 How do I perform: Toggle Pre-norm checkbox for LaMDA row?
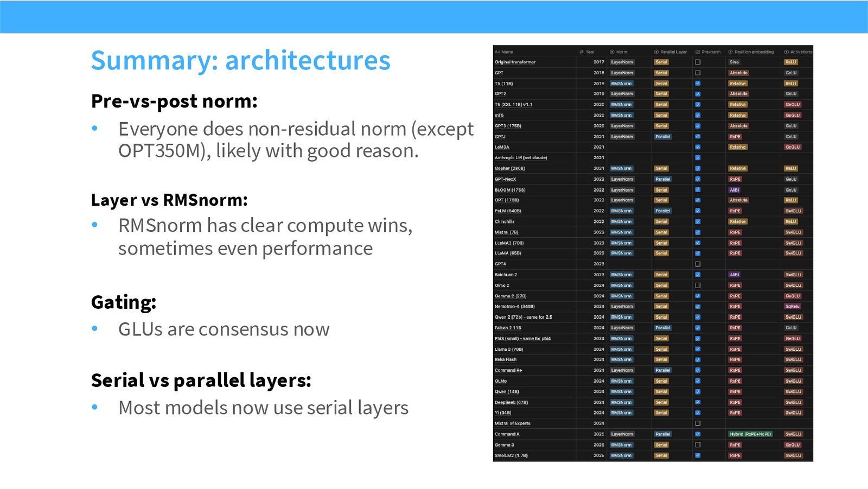click(x=698, y=147)
